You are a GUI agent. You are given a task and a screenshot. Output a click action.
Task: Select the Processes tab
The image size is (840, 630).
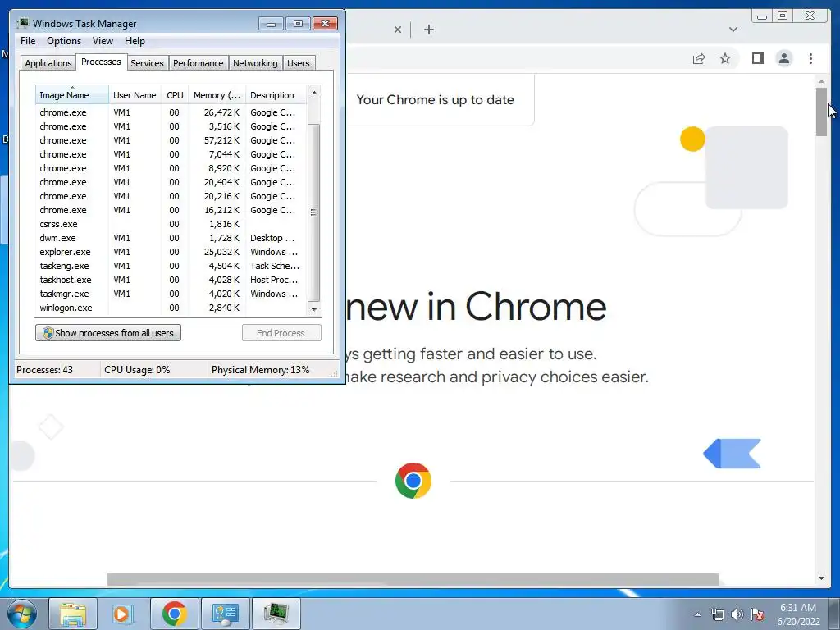click(101, 62)
